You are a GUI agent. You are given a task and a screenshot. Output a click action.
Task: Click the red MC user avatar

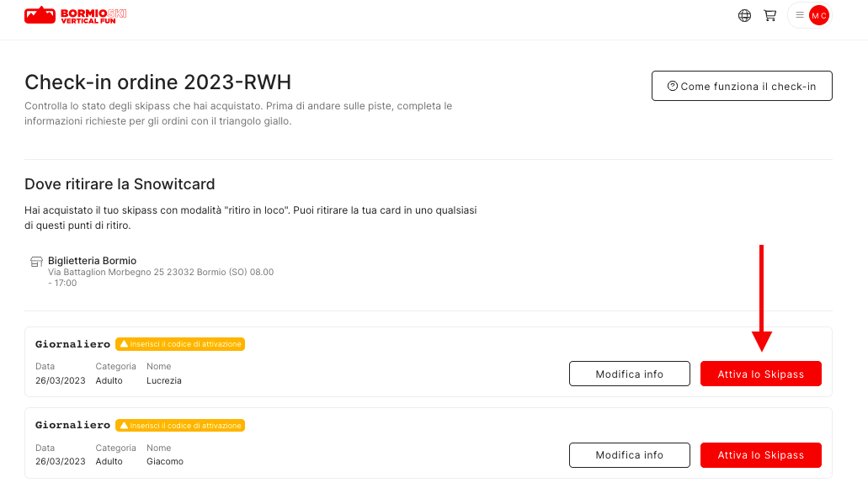(818, 15)
